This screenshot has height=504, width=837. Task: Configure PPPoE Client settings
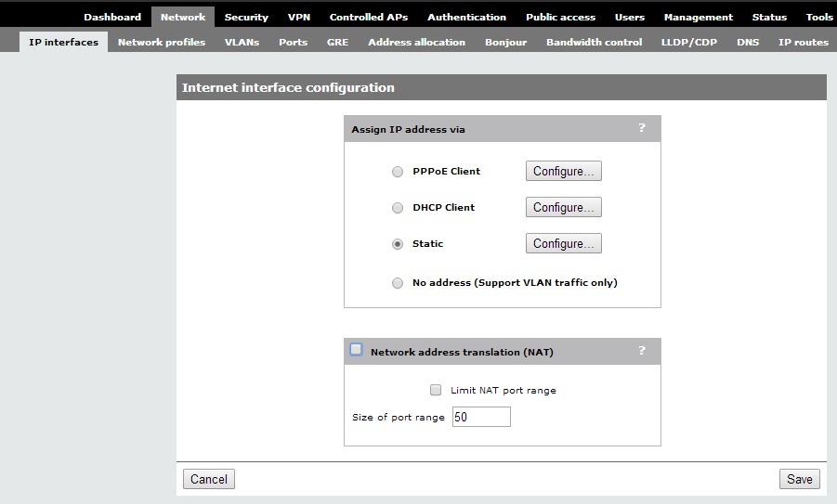tap(563, 171)
